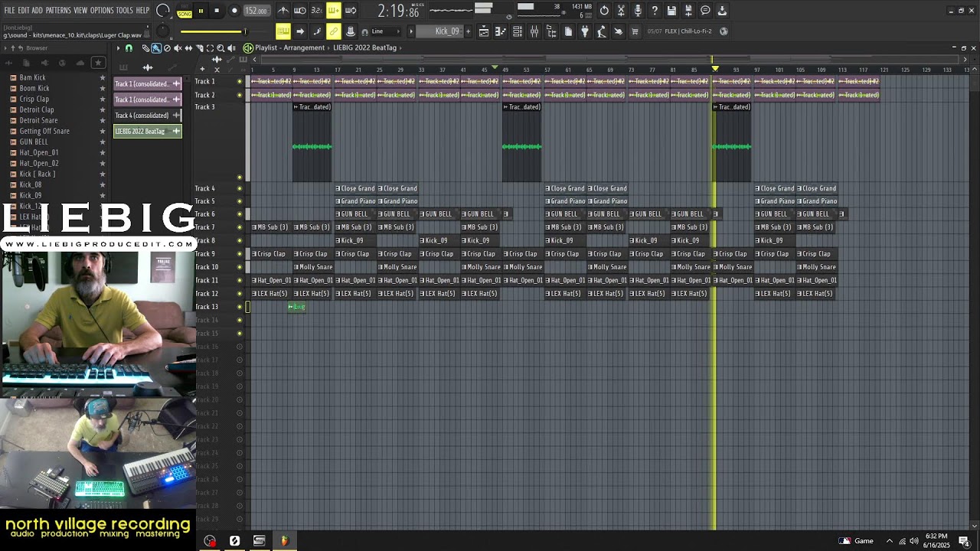980x551 pixels.
Task: Open the view browser icon
Action: 551,31
